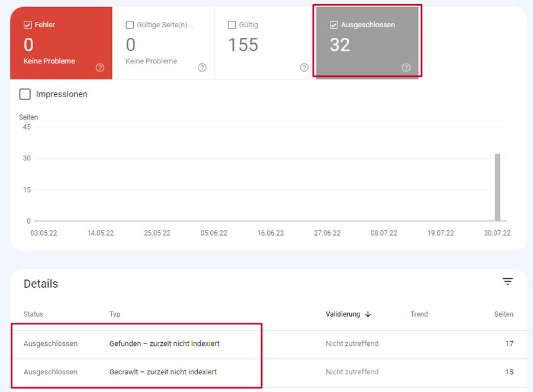
Task: Open the Details filter icon
Action: coord(508,281)
